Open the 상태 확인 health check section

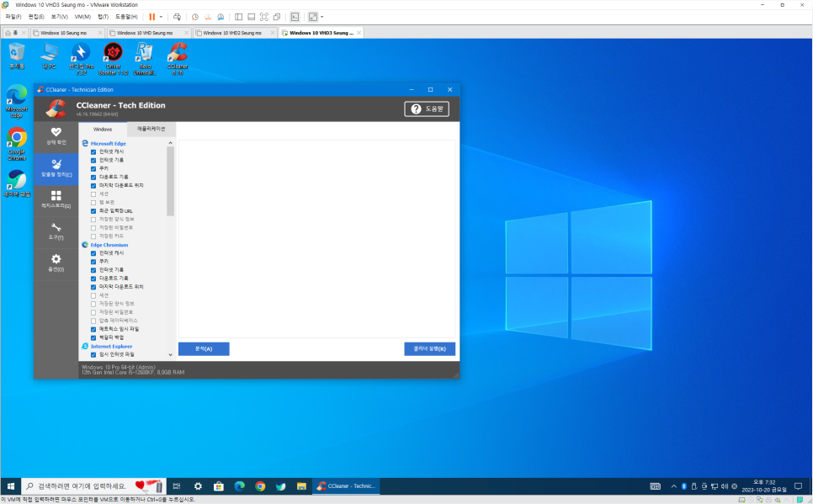coord(56,136)
